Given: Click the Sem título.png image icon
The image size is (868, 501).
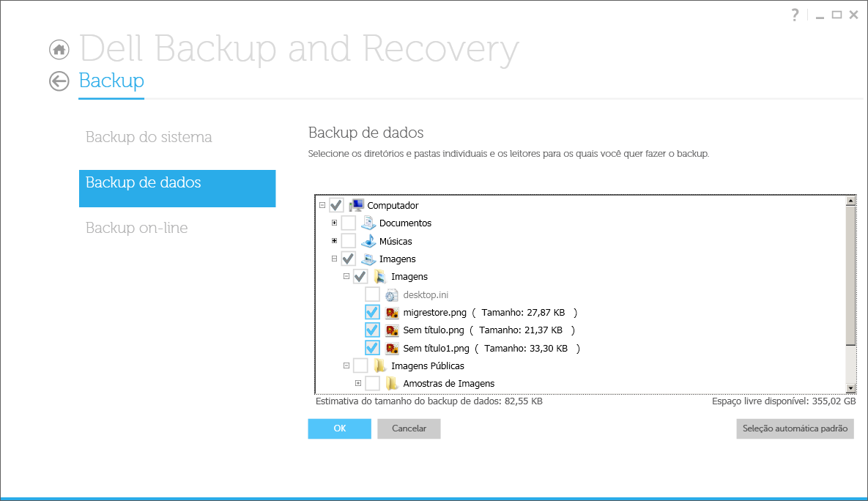Looking at the screenshot, I should coord(392,330).
